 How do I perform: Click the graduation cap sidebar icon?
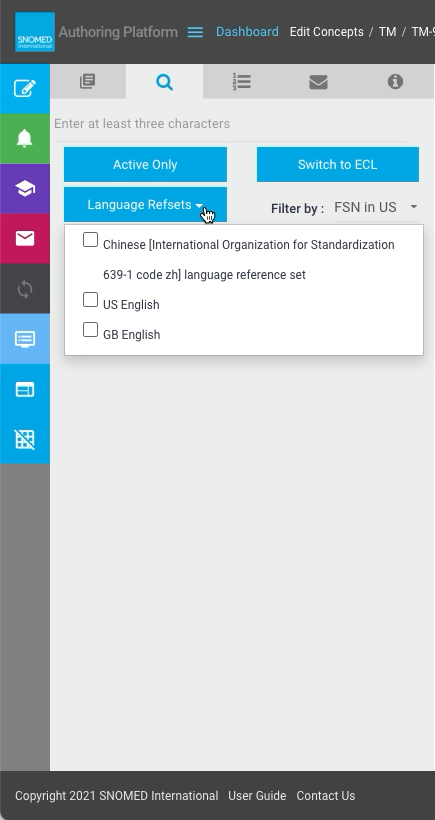25,189
